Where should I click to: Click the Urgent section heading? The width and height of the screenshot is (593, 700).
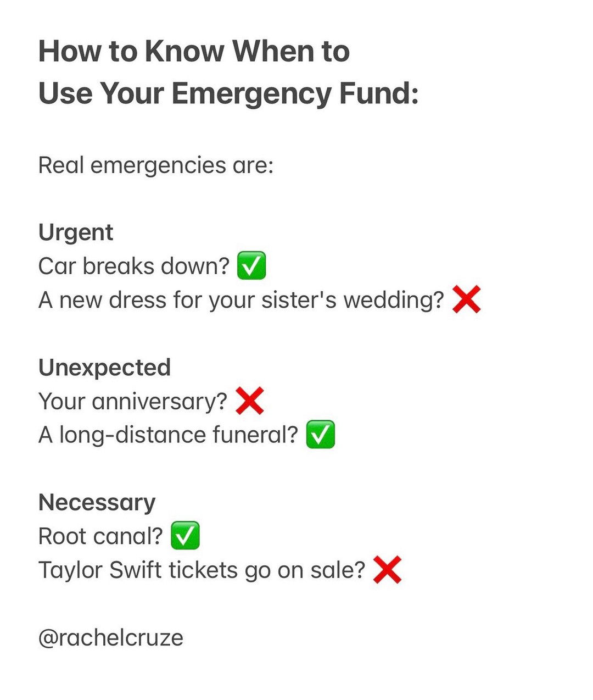pyautogui.click(x=76, y=232)
